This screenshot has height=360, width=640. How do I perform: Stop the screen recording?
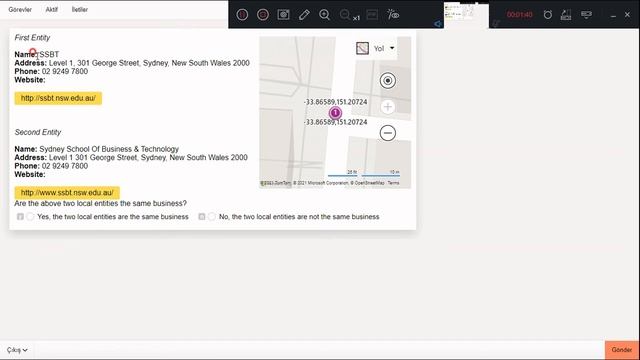(x=263, y=15)
